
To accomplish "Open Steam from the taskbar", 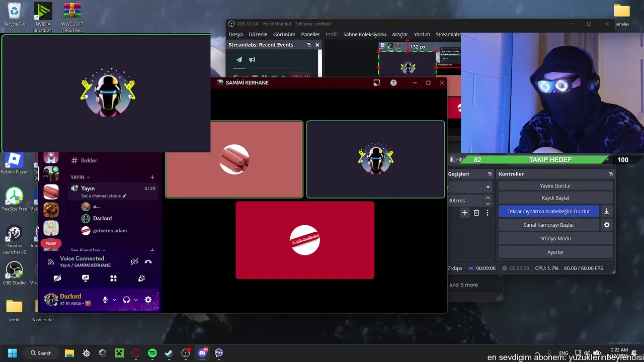I will (x=169, y=353).
